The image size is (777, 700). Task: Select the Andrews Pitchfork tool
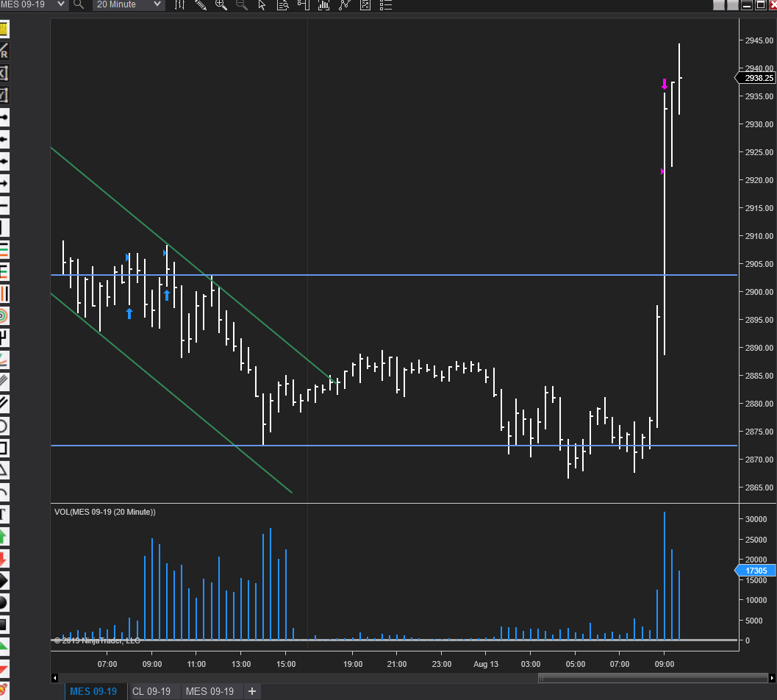coord(4,337)
